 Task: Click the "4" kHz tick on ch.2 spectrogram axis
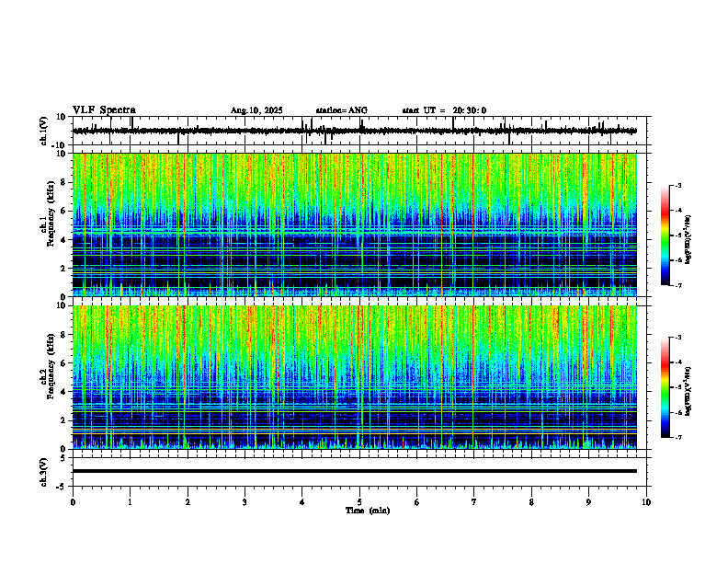coord(64,392)
